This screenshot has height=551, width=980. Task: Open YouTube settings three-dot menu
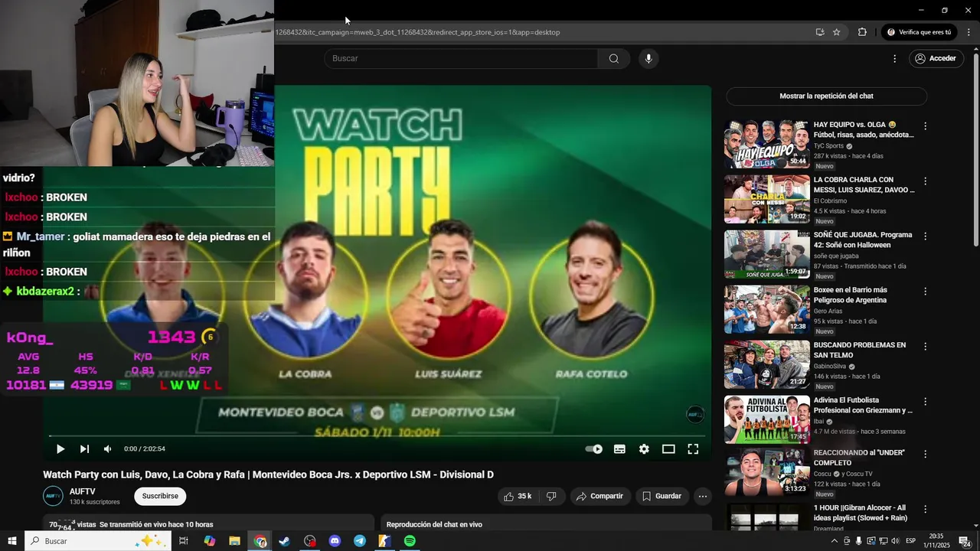pos(894,59)
